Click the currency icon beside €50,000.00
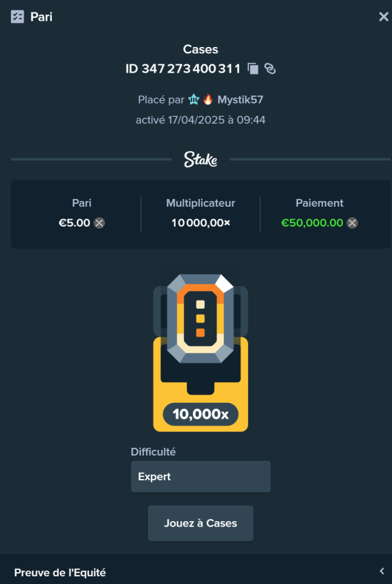 [353, 223]
